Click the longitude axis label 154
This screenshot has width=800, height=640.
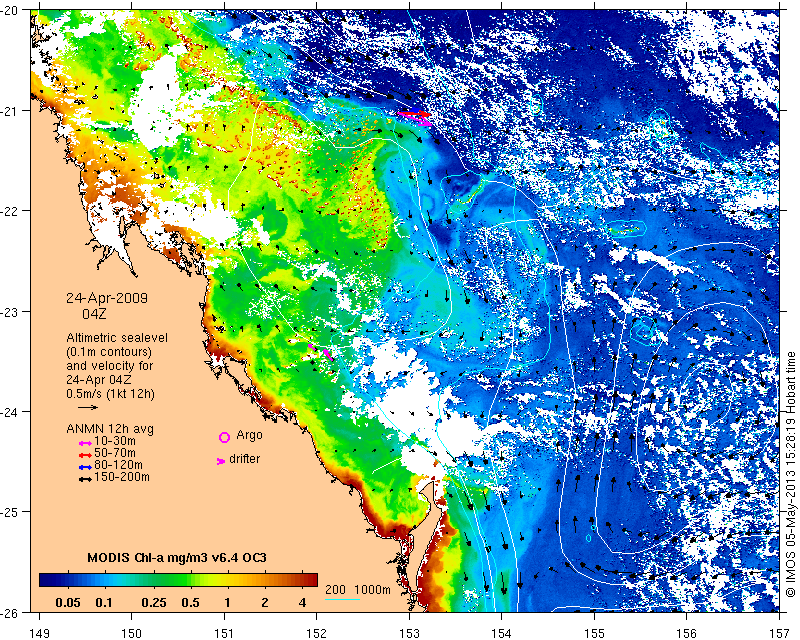coord(502,633)
